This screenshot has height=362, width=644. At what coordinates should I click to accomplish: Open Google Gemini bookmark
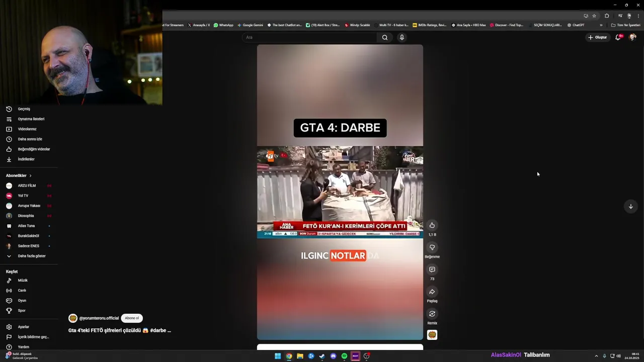[250, 25]
